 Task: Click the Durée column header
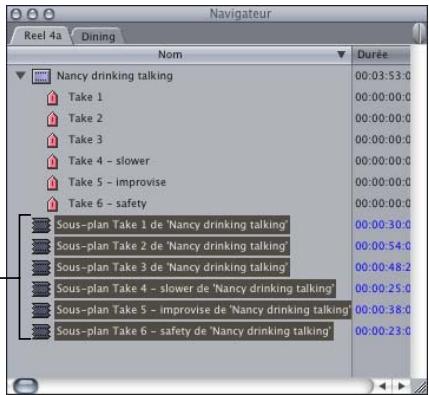[x=381, y=54]
